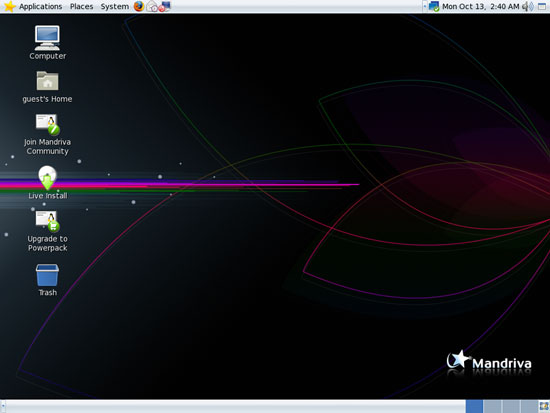Click the window selector icon top-right

point(542,6)
